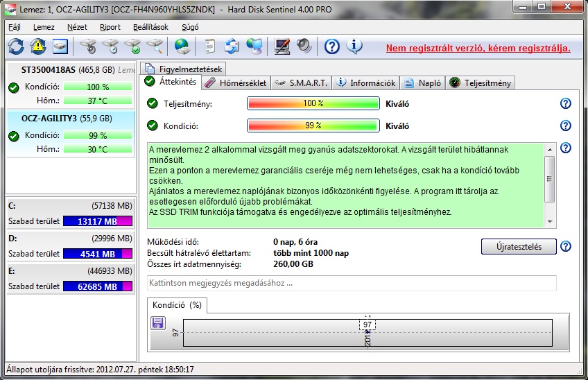Click the Kondíció 99 % gradient bar
The width and height of the screenshot is (588, 380).
click(313, 126)
